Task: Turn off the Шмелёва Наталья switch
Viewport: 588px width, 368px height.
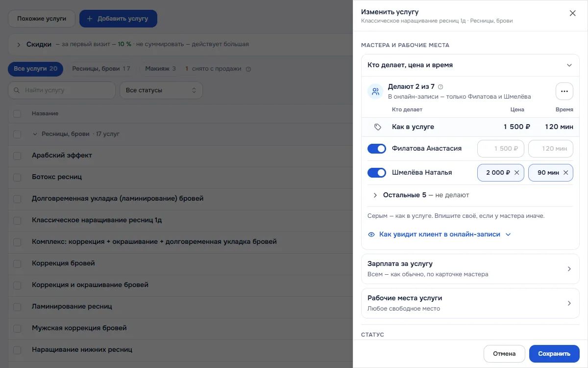Action: click(377, 173)
